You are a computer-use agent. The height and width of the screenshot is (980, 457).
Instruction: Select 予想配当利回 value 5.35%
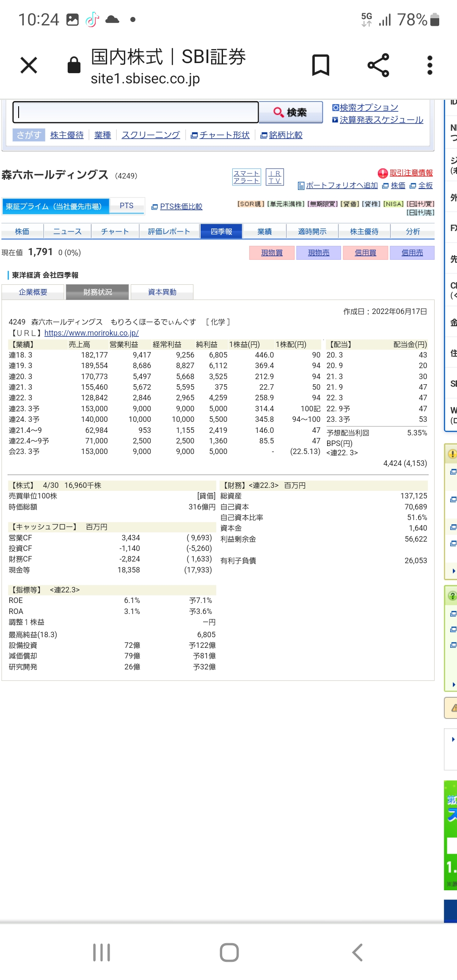click(x=417, y=433)
